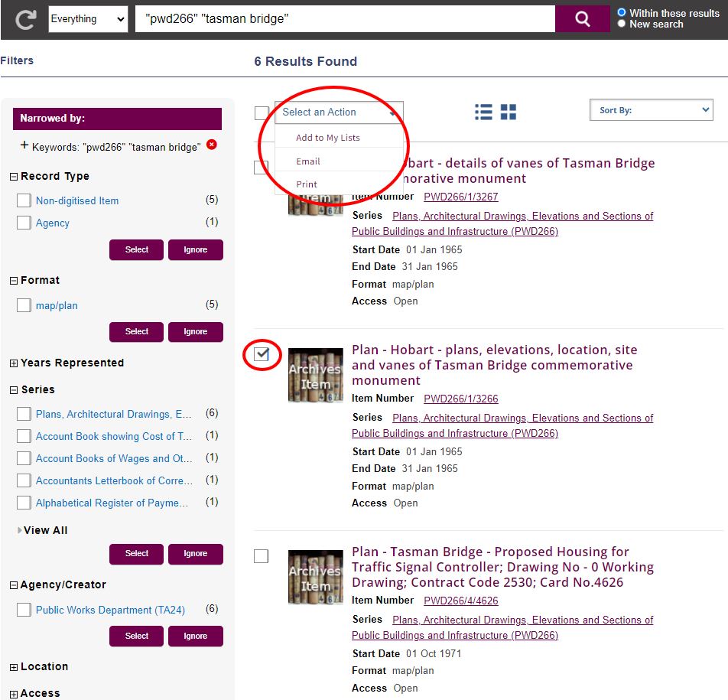
Task: Click the Archives Item thumbnail for PWD266/1/3266
Action: pyautogui.click(x=315, y=375)
